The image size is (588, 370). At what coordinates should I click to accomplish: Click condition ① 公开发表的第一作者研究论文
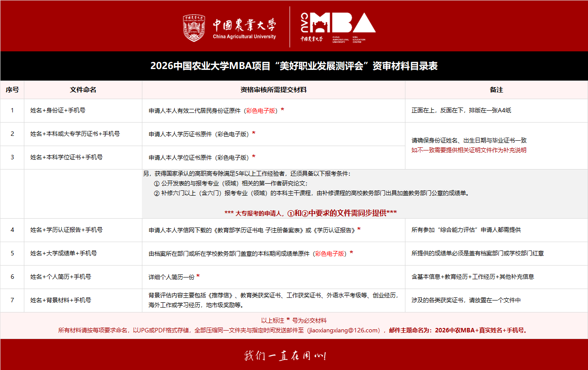pos(230,183)
